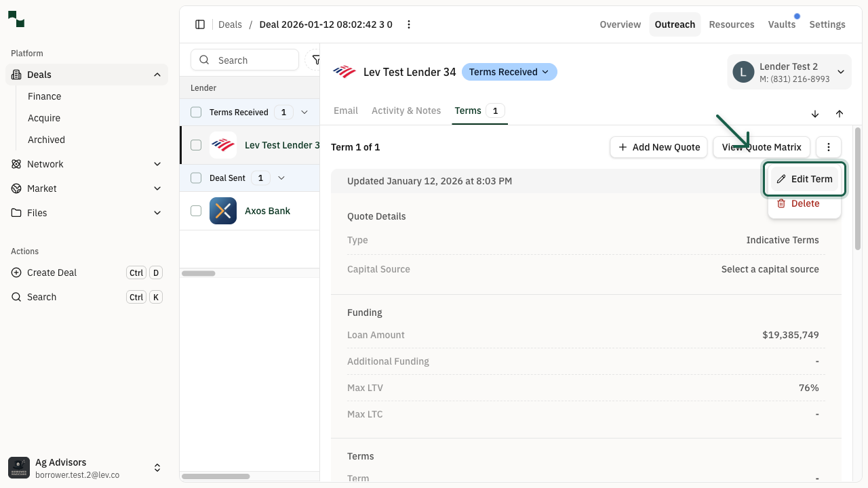Go to next lender with down arrow
Image resolution: width=868 pixels, height=488 pixels.
tap(815, 114)
